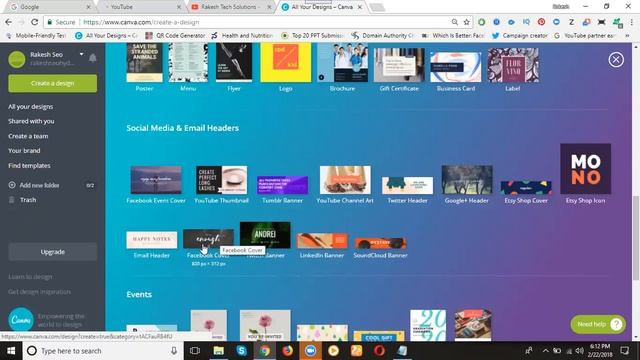640x360 pixels.
Task: Choose the Flyer template thumbnail
Action: pos(234,63)
